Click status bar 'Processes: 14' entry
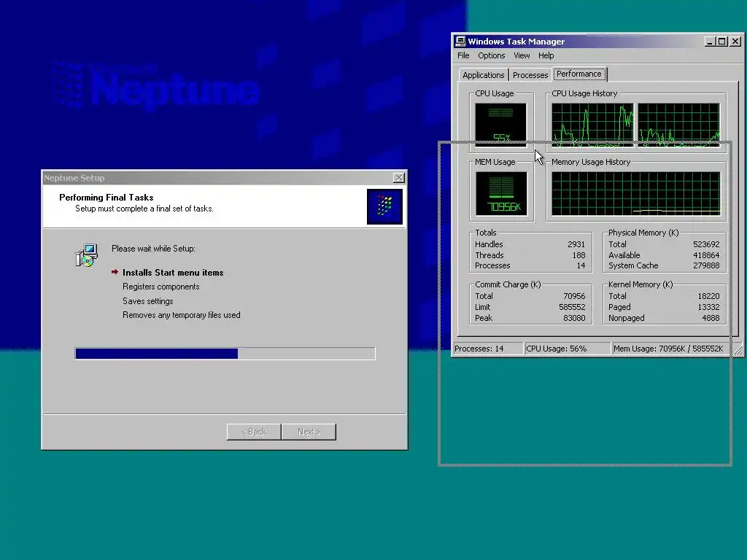747x560 pixels. click(x=487, y=349)
